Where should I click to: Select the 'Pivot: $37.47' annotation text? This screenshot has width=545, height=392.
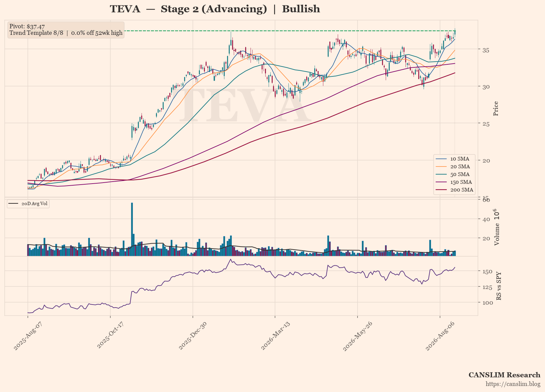27,26
